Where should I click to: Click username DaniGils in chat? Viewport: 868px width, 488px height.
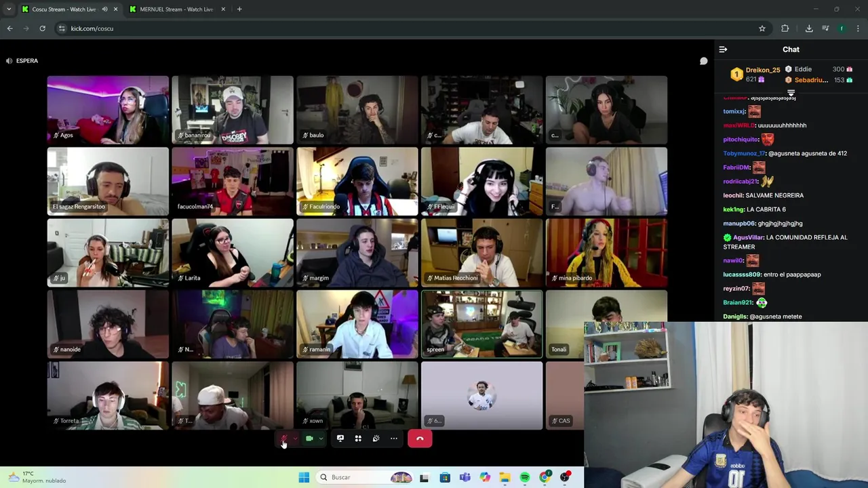click(x=735, y=317)
